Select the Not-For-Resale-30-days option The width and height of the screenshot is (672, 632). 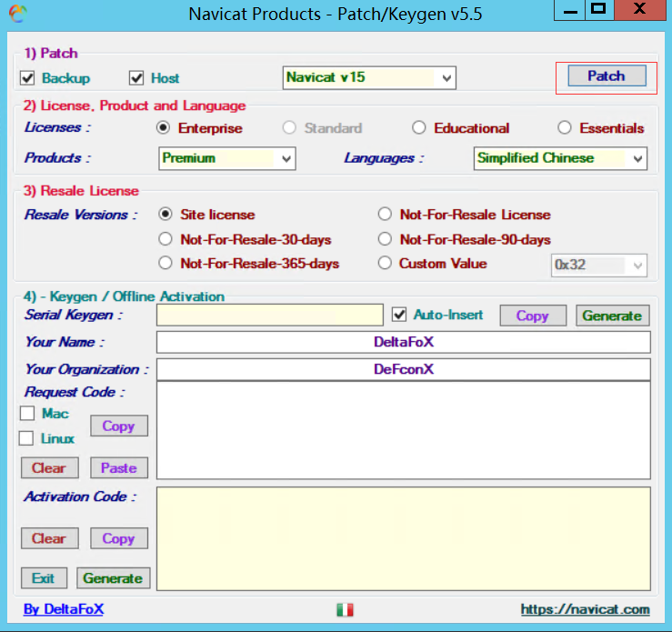165,238
